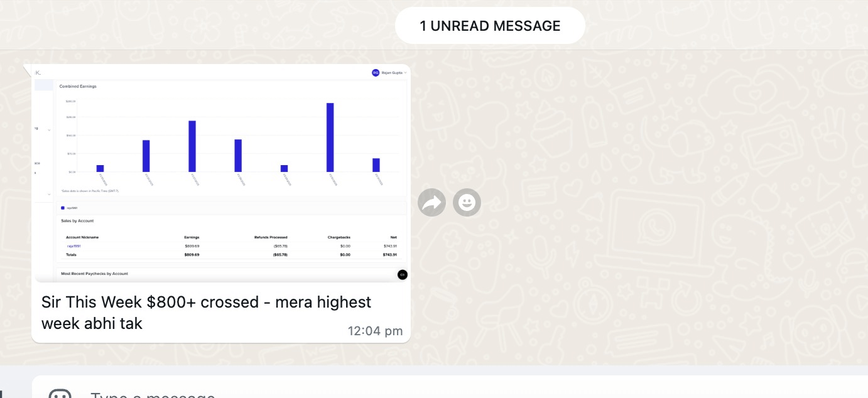Viewport: 868px width, 398px height.
Task: Click the Sales by Account heading
Action: pos(77,221)
